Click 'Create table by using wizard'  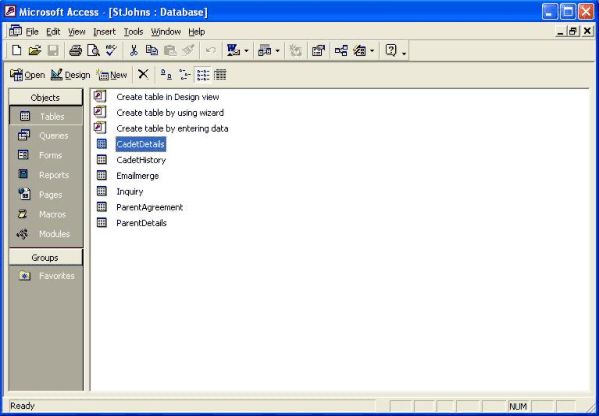coord(170,113)
